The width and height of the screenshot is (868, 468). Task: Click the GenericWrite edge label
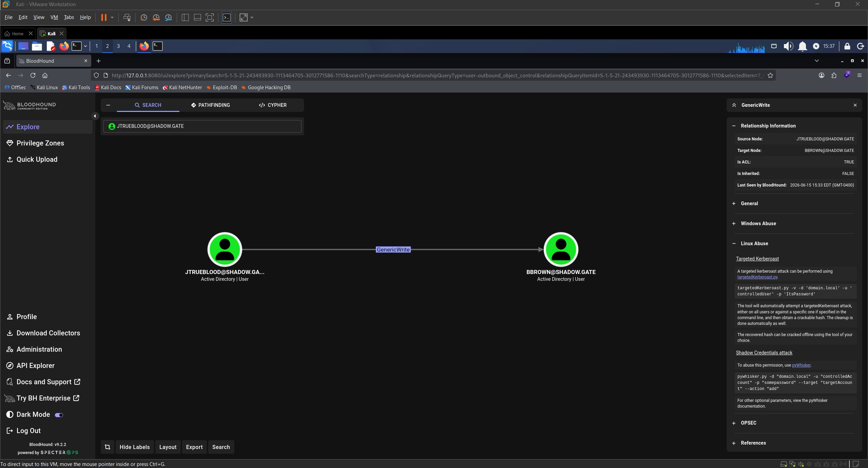[x=393, y=250]
